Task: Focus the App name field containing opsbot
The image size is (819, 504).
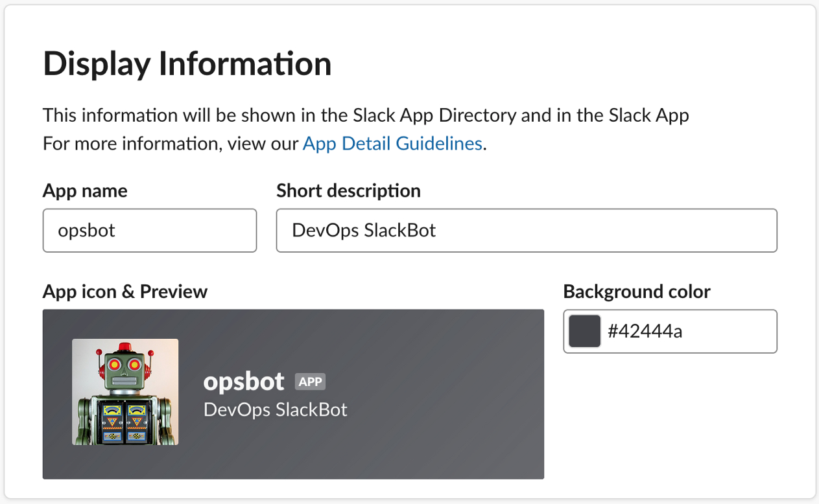Action: (150, 230)
